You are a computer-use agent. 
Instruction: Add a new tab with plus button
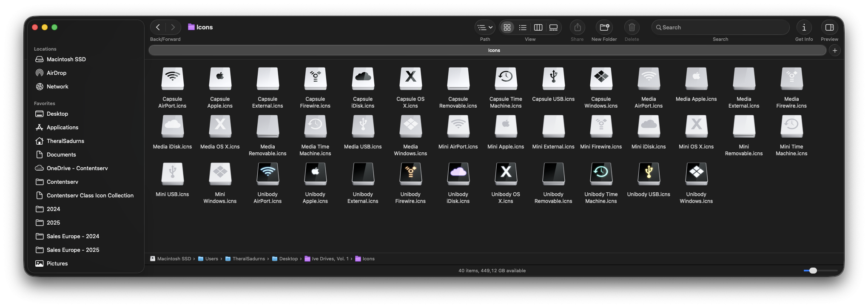[x=835, y=50]
